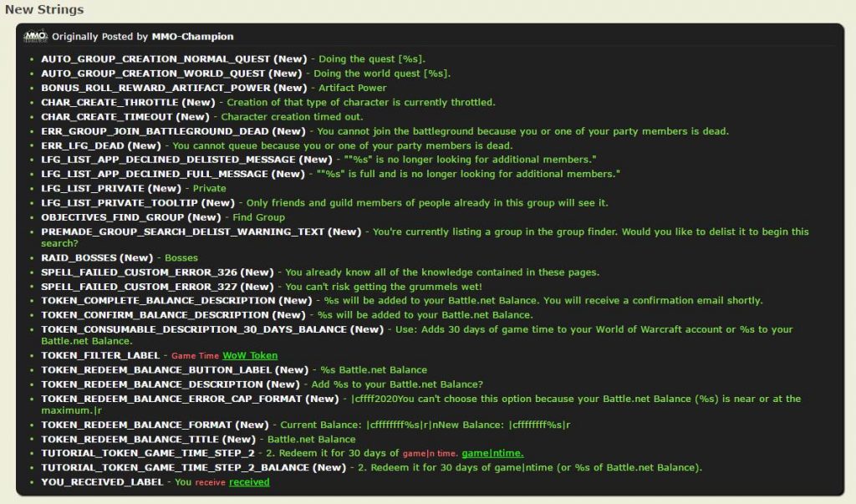
Task: Click the green 'Private' value text
Action: tap(209, 188)
